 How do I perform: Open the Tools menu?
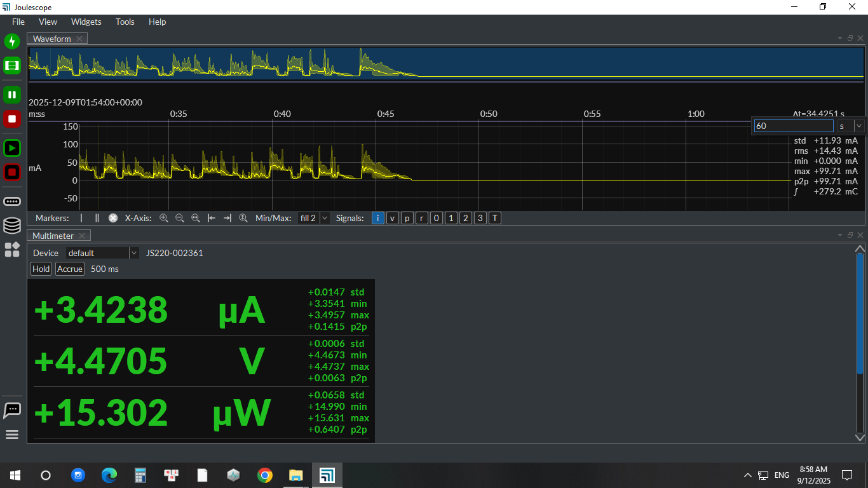125,22
